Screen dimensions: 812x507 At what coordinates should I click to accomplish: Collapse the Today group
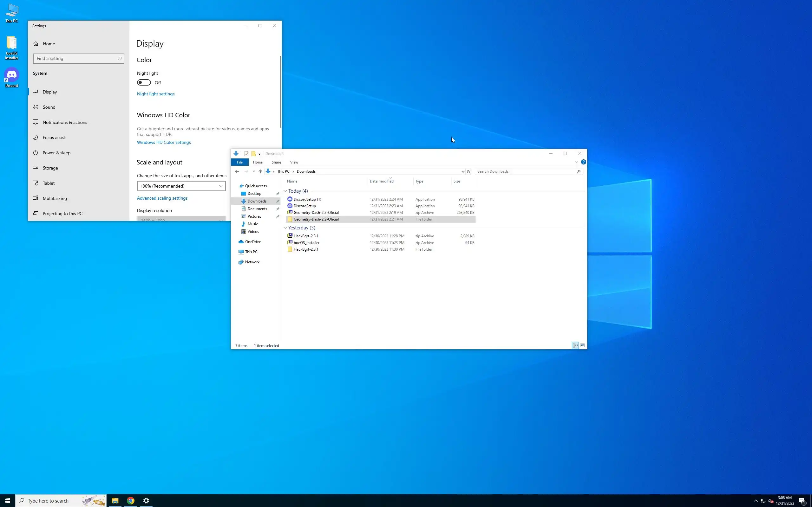coord(285,191)
